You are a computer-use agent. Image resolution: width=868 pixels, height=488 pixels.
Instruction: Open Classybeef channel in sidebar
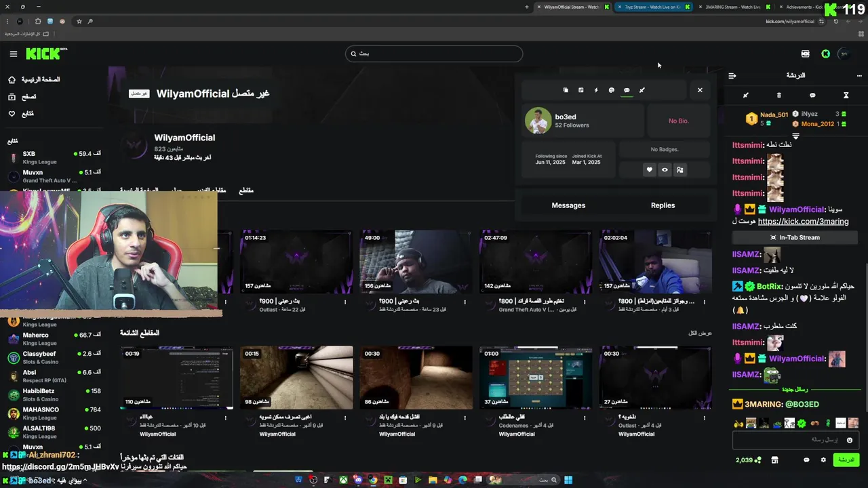coord(54,357)
